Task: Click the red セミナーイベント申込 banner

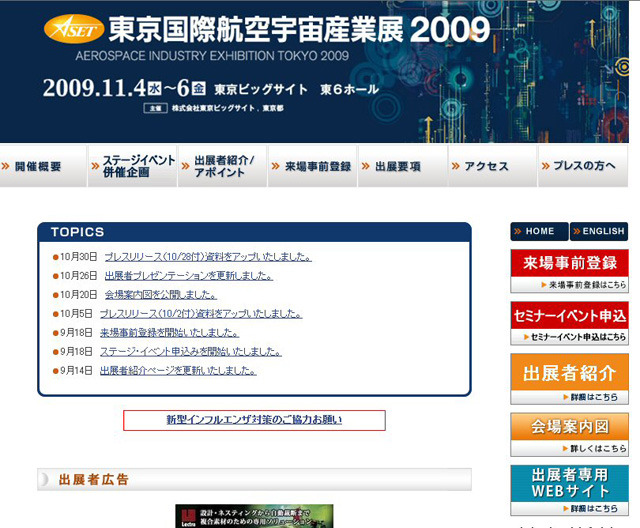Action: (569, 315)
